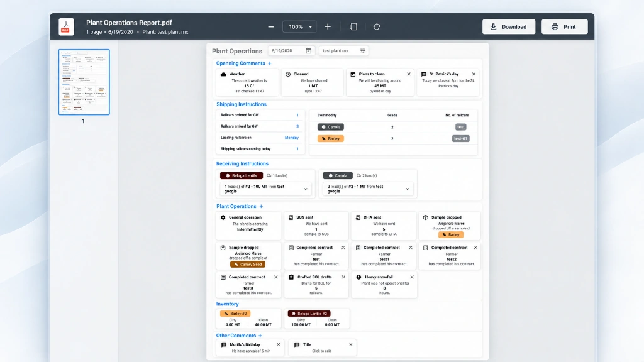Click the General operation gear icon
The height and width of the screenshot is (362, 644).
coord(223,217)
